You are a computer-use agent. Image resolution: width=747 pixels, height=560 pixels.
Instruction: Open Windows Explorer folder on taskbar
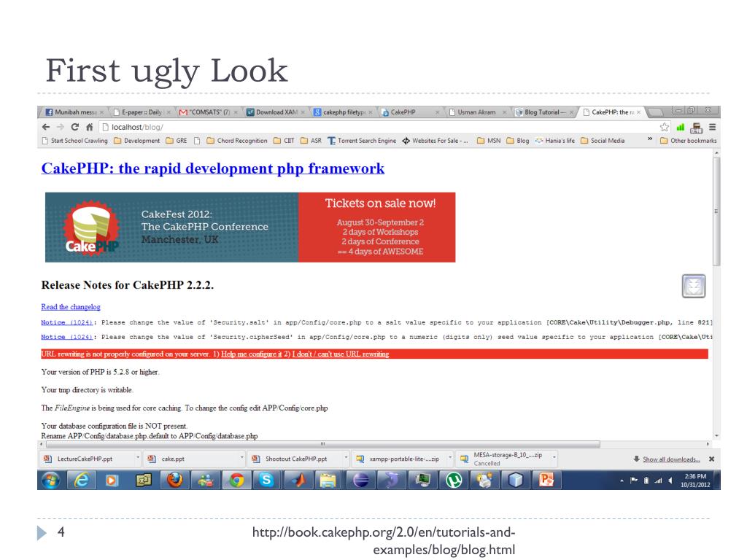[329, 481]
